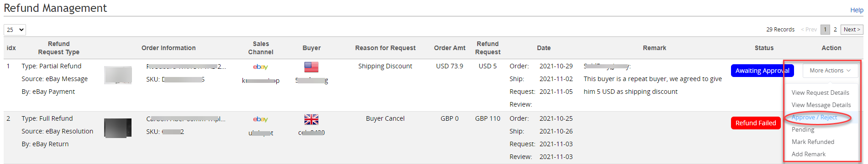Select View Message Details from menu
The height and width of the screenshot is (164, 868).
pyautogui.click(x=821, y=105)
